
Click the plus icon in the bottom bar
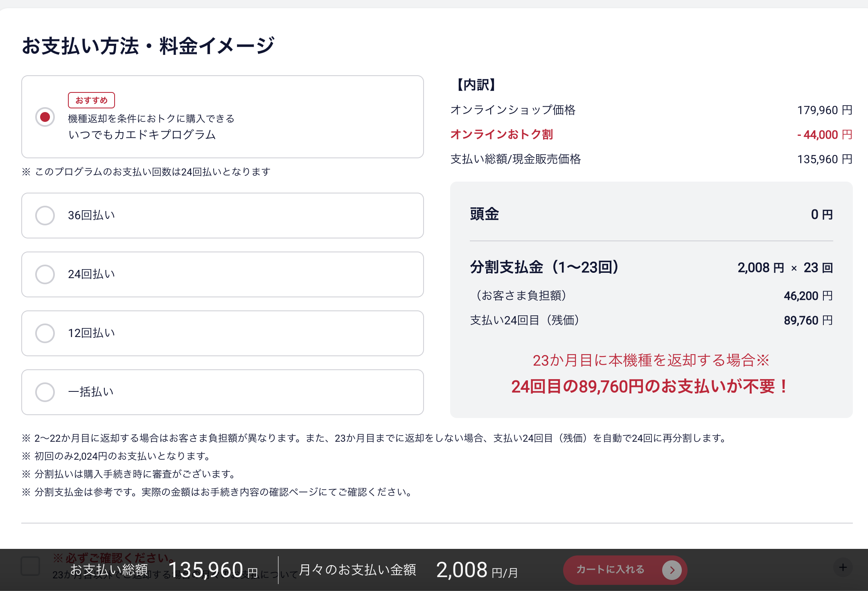coord(843,567)
